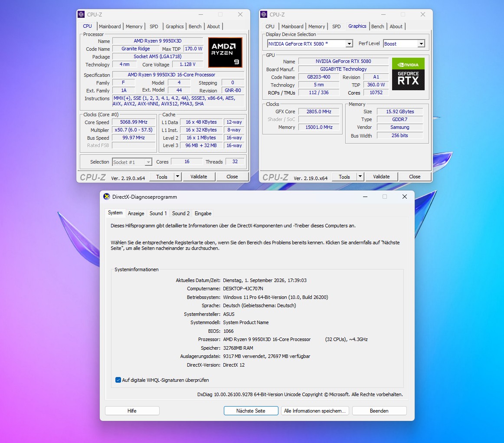Click Validate in right CPU-Z window
The width and height of the screenshot is (504, 443).
click(x=381, y=177)
